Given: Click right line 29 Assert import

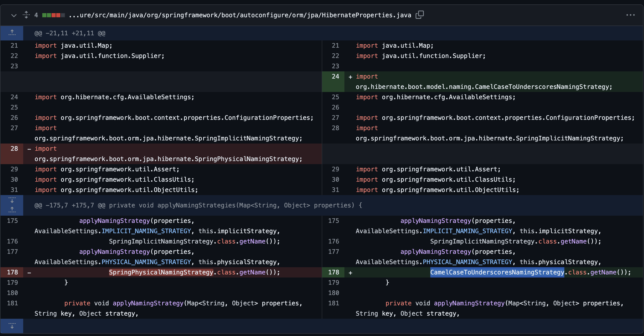Looking at the screenshot, I should click(x=428, y=169).
